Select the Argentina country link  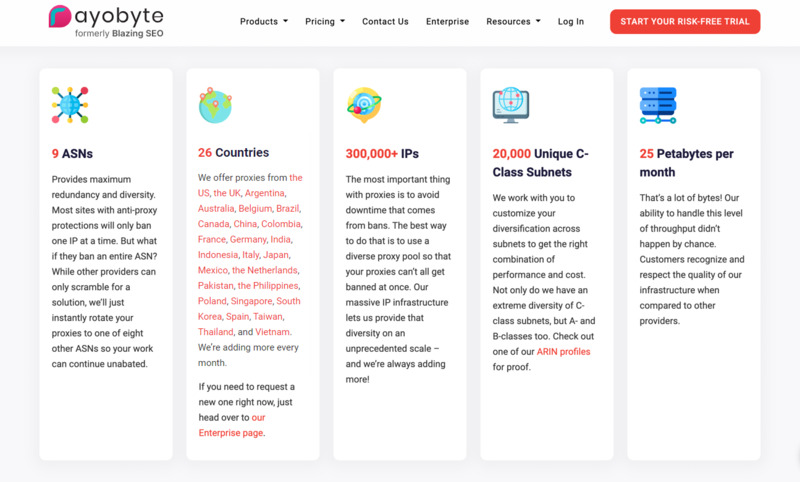(x=265, y=193)
